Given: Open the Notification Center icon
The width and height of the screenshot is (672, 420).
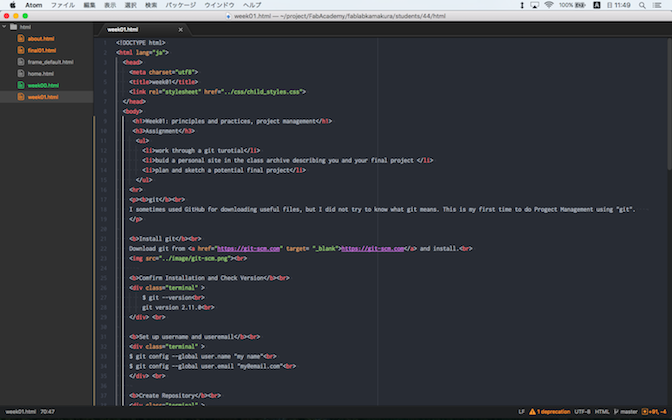Looking at the screenshot, I should [x=657, y=5].
